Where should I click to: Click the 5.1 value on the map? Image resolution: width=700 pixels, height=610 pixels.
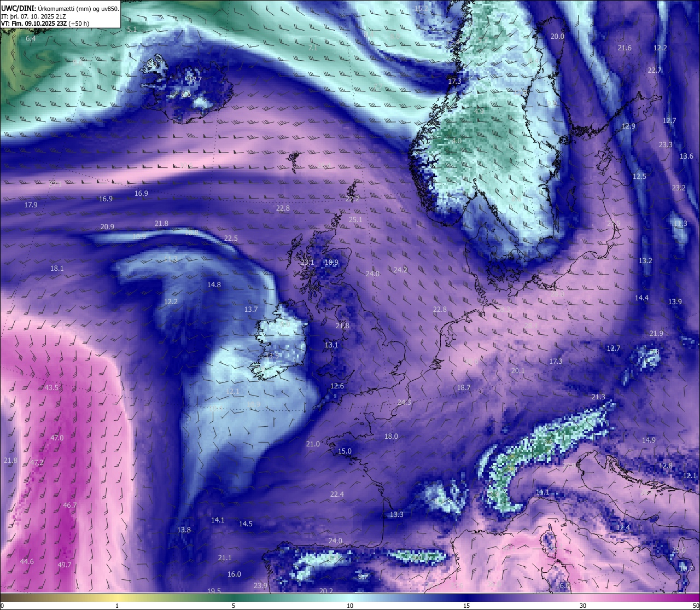pyautogui.click(x=132, y=29)
